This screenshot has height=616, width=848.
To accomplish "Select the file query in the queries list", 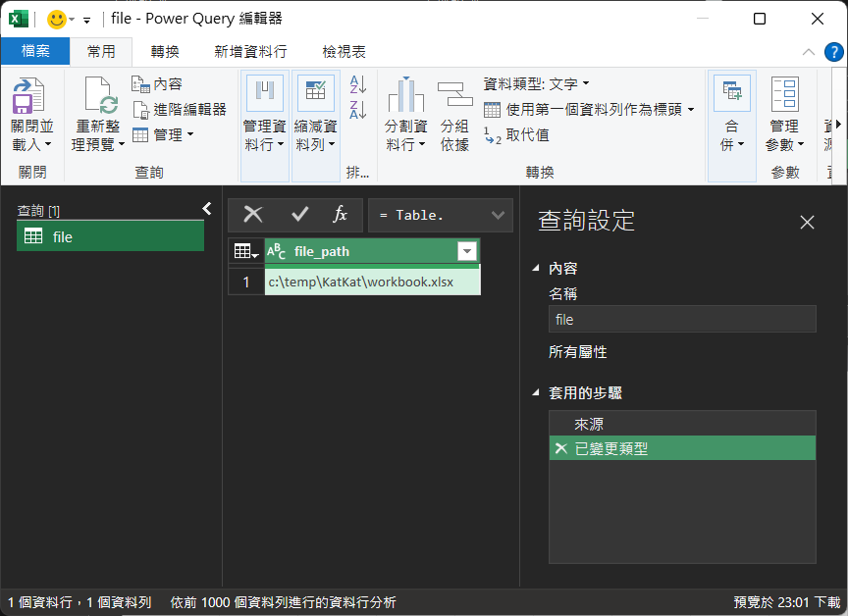I will pos(110,236).
